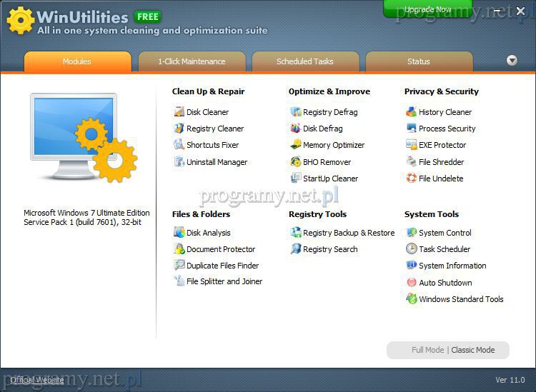Open the Duplicate Files Finder icon
Screen dimensions: 536x392
[179, 266]
